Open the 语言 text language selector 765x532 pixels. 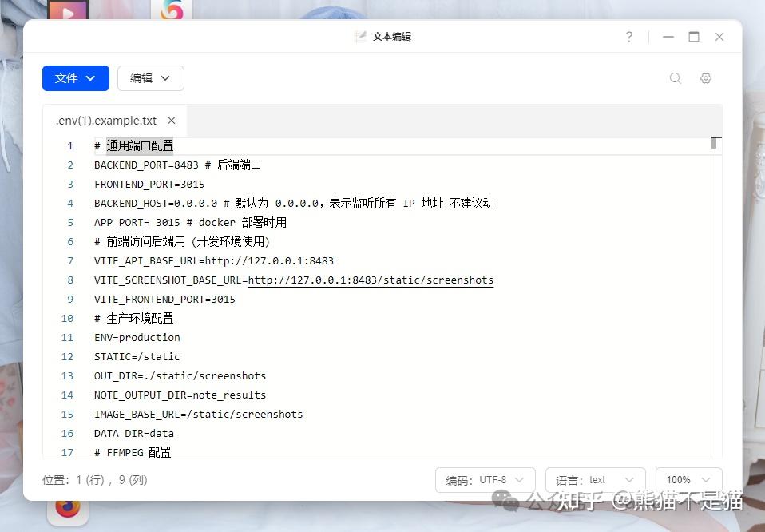point(595,480)
